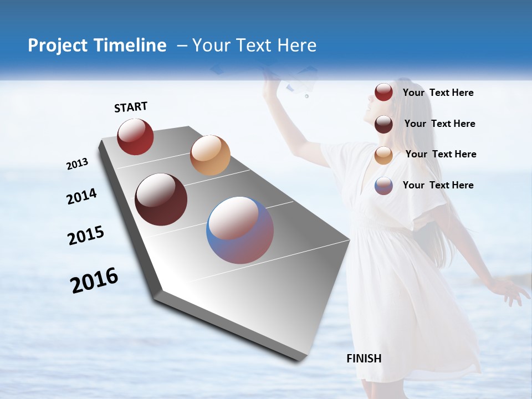Screen dimensions: 532x399
Task: Click the 2015 year label
Action: (x=86, y=236)
